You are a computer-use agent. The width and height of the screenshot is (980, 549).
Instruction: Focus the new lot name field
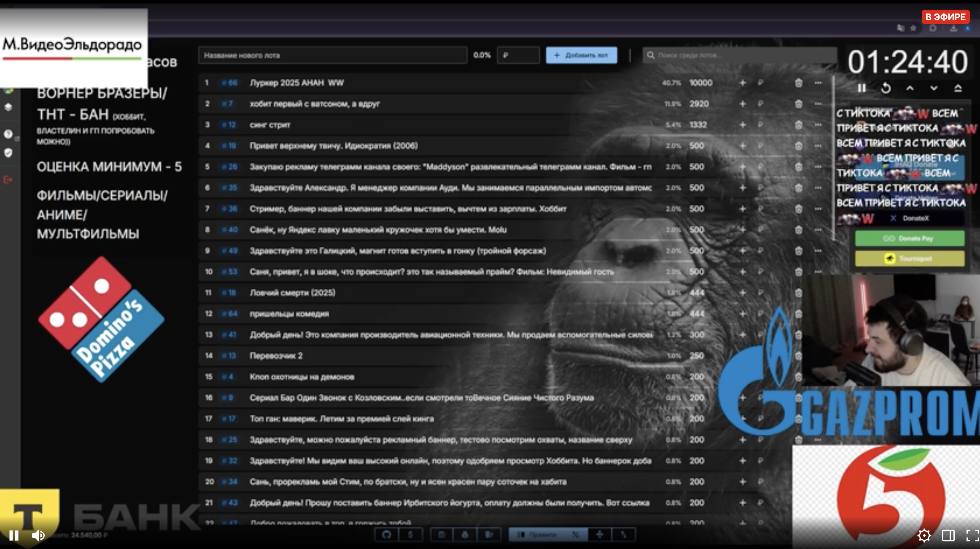tap(332, 55)
